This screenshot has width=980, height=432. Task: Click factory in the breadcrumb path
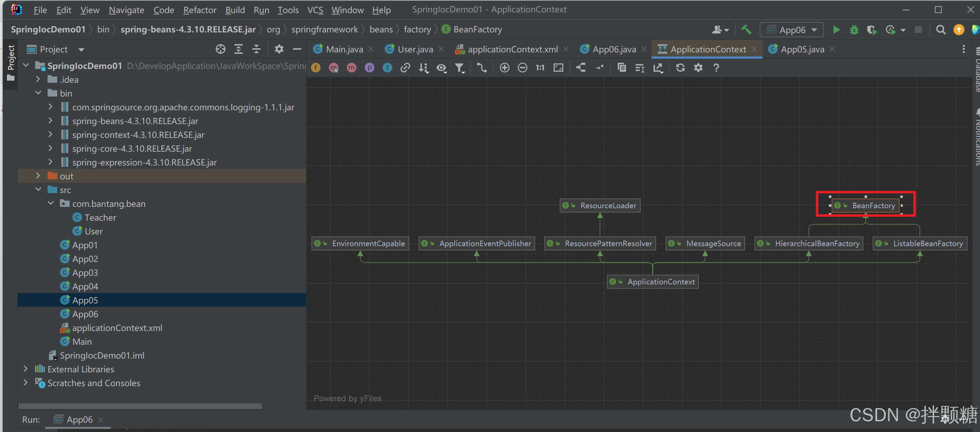[417, 30]
